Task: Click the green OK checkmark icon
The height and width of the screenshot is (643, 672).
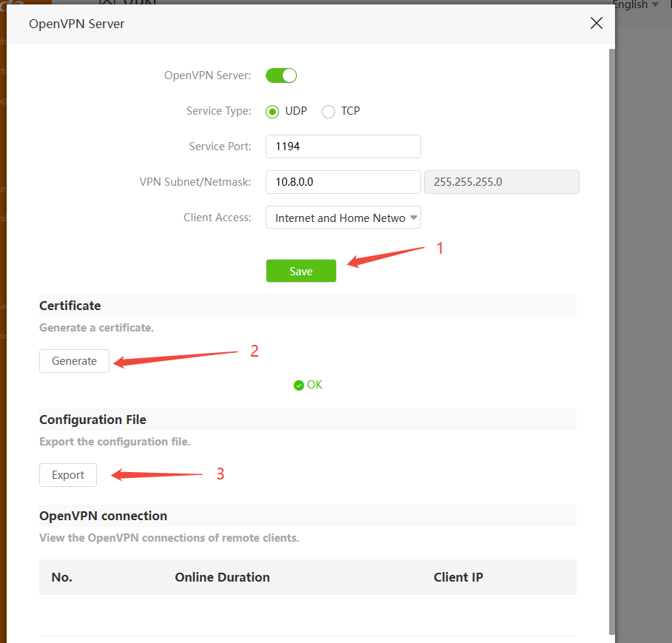Action: click(x=299, y=386)
